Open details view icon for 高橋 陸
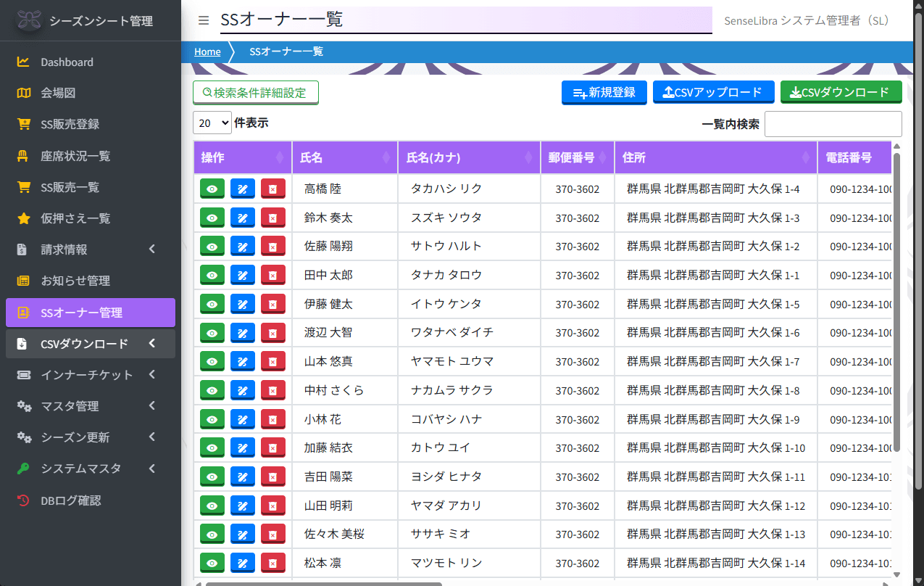The image size is (924, 586). 212,189
